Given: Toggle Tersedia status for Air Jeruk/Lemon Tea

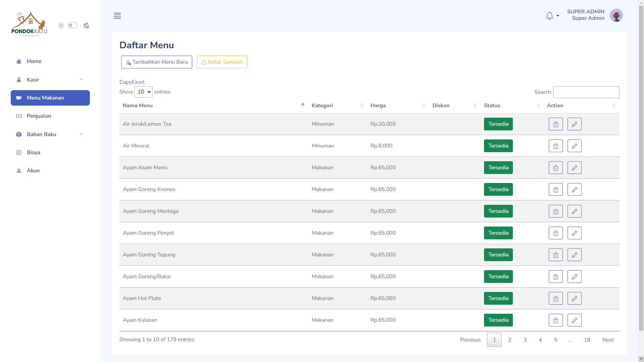Looking at the screenshot, I should [x=498, y=124].
